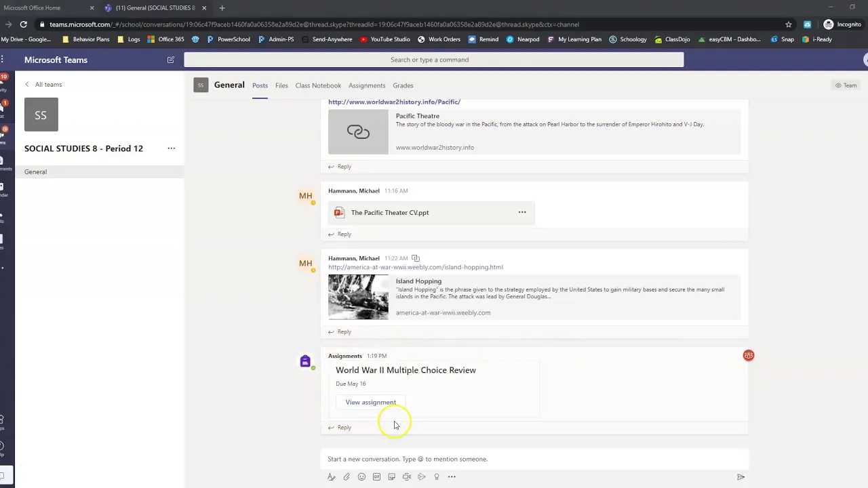
Task: Reply to the Island Hopping post
Action: point(340,332)
